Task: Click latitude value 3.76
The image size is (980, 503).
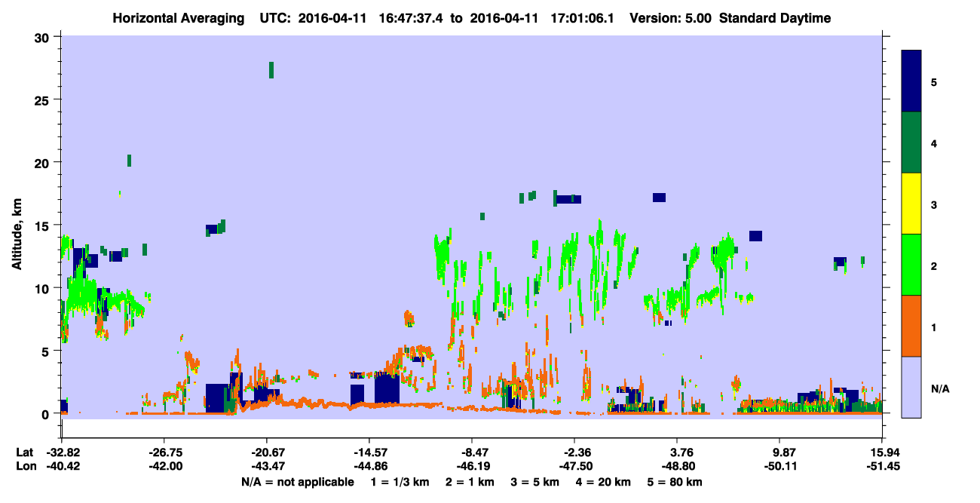Action: coord(677,452)
